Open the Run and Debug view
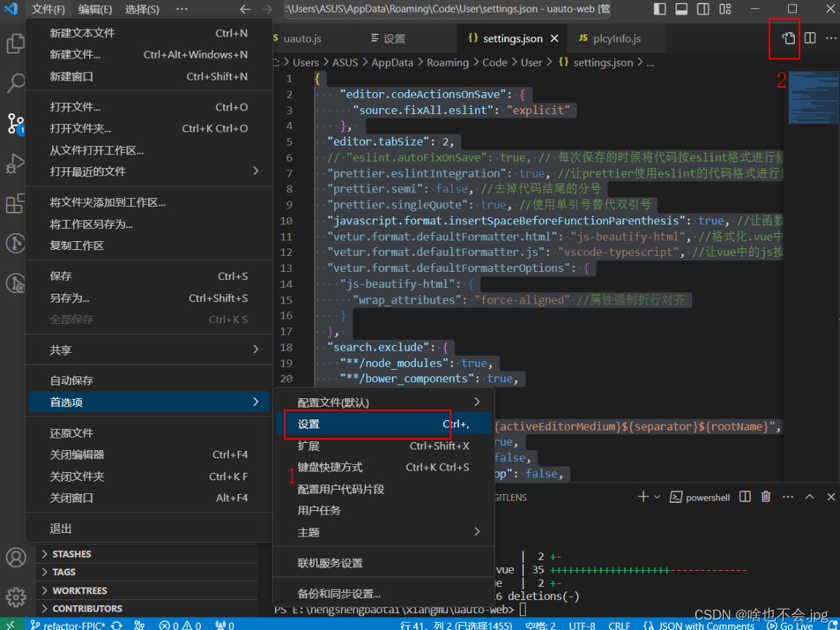This screenshot has width=840, height=630. 15,164
